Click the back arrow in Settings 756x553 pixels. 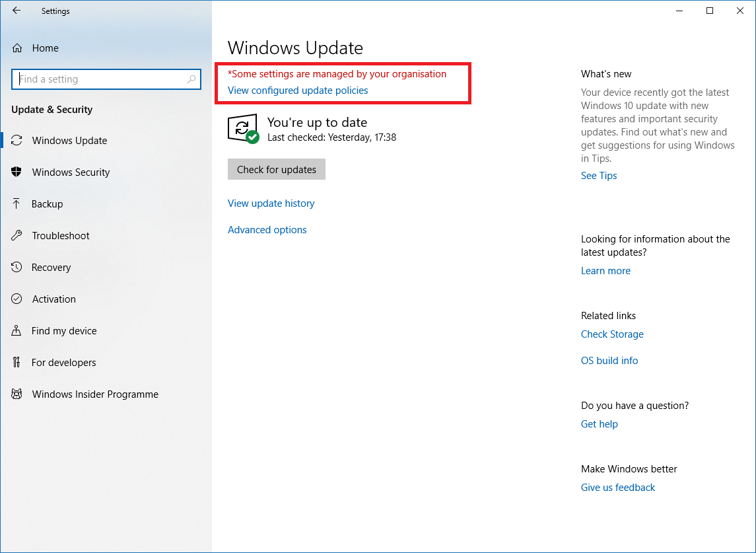pos(17,11)
